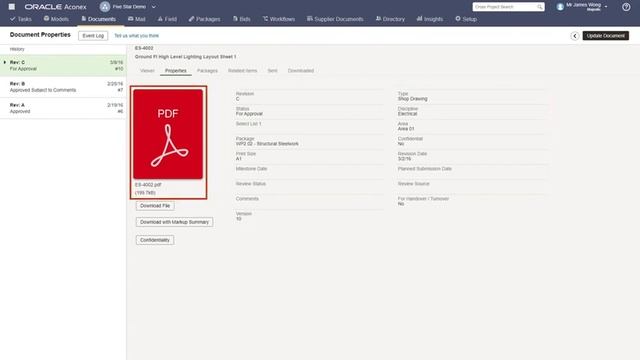Image resolution: width=640 pixels, height=360 pixels.
Task: Open the Supplier Documents menu
Action: pos(335,19)
